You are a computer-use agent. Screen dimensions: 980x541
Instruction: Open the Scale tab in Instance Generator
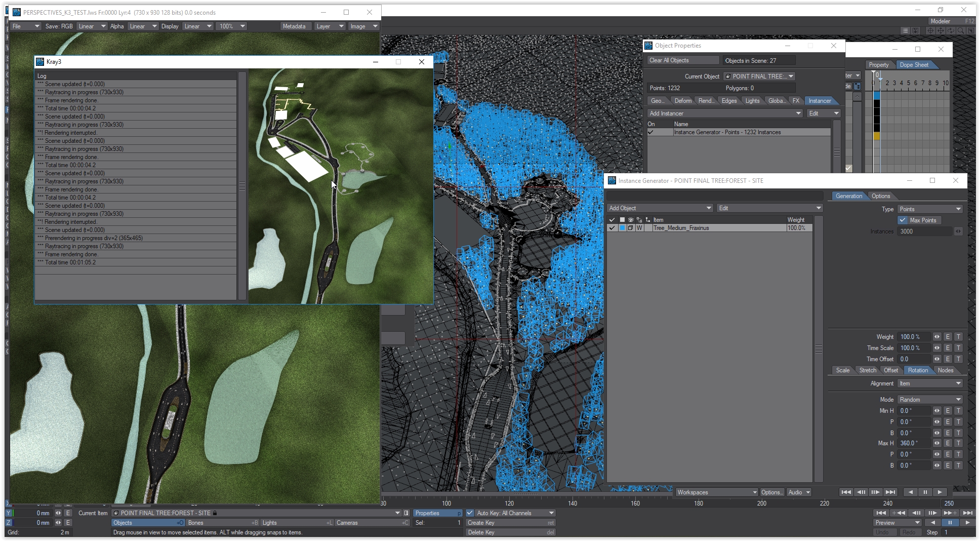coord(842,370)
